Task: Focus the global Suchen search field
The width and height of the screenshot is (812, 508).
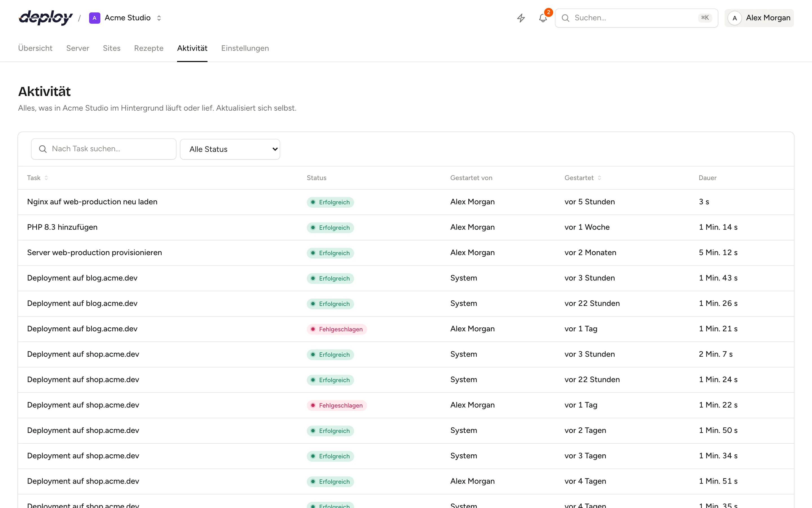Action: click(636, 18)
